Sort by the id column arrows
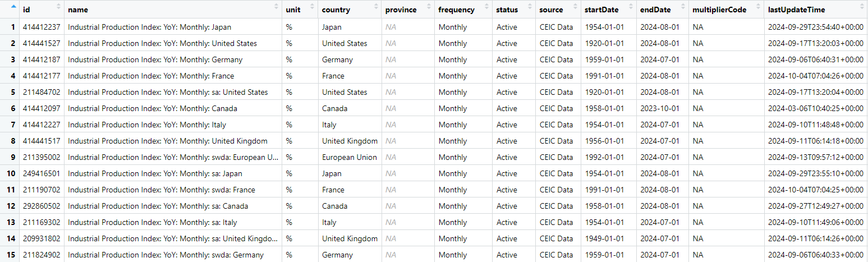 pos(59,7)
